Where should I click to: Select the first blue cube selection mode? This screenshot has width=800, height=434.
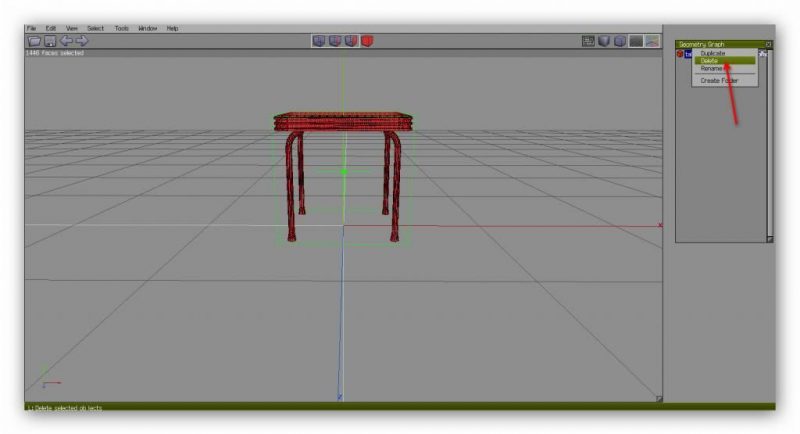point(319,41)
